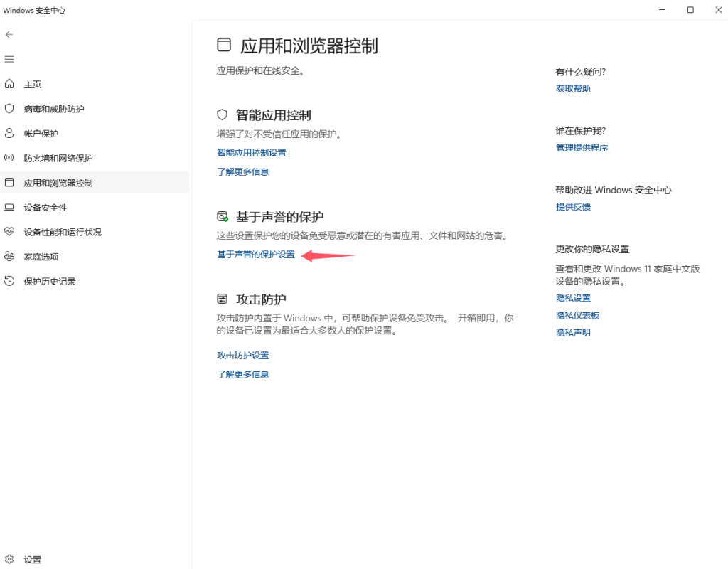The width and height of the screenshot is (728, 569).
Task: Minimize the Windows 安全中心 window
Action: 662,10
